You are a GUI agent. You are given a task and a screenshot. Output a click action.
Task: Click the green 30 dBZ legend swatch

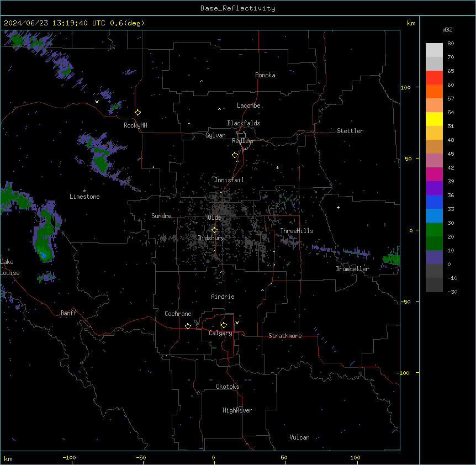point(434,230)
